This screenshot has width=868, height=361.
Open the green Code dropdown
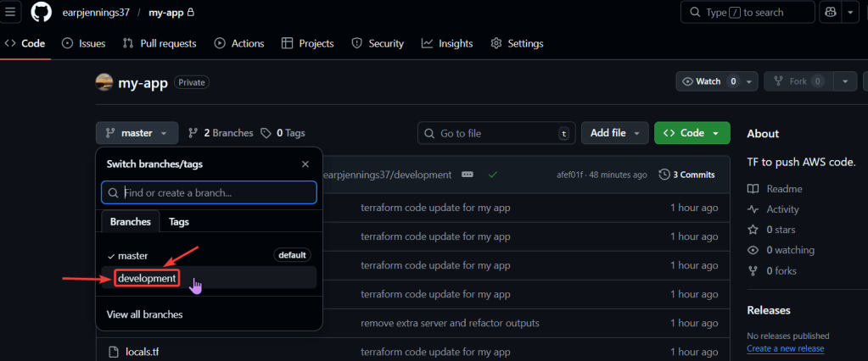click(692, 133)
